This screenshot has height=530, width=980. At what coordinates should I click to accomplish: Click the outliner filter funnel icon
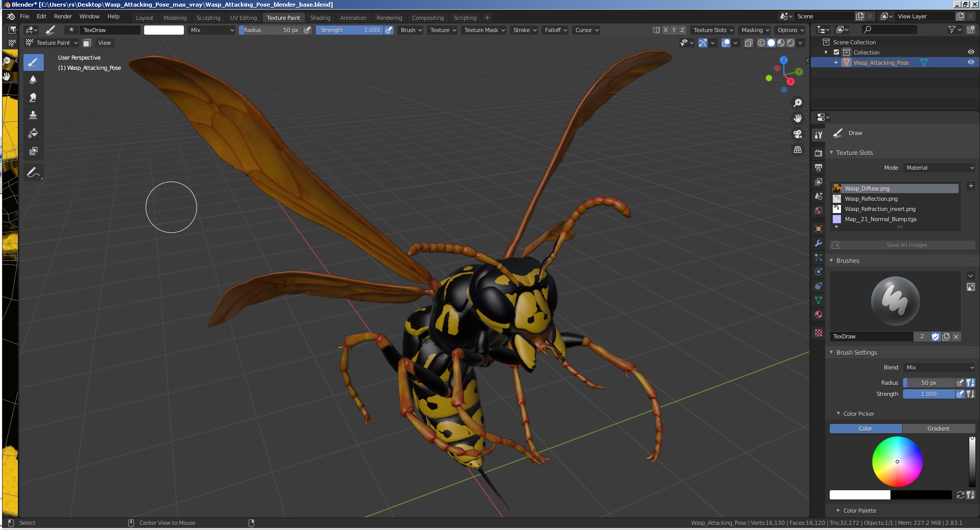point(951,30)
